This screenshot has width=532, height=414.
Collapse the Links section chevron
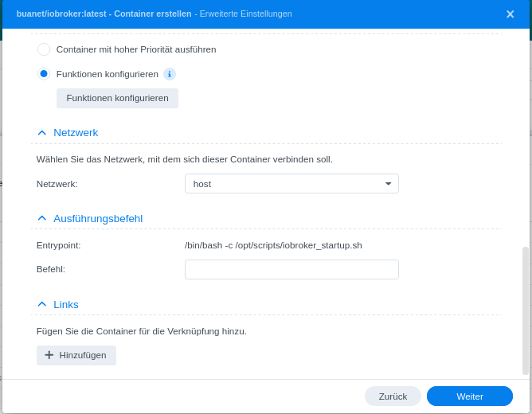[42, 305]
